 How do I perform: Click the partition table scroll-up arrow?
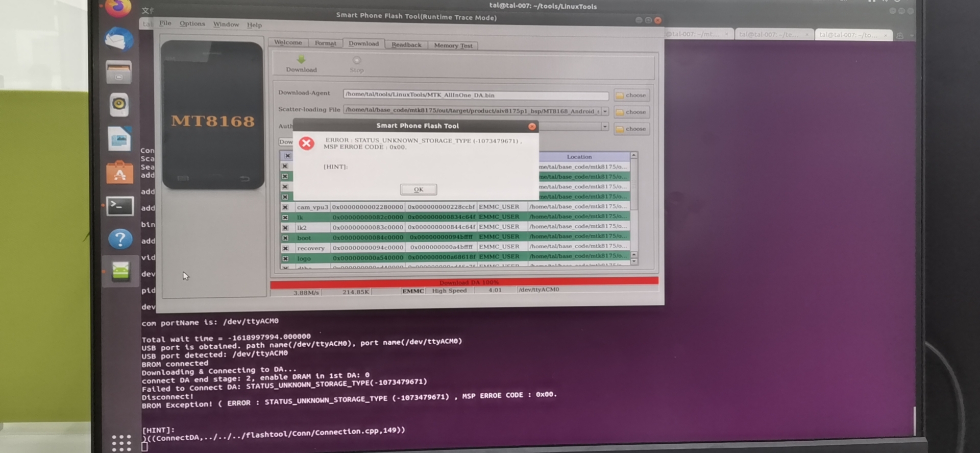tap(634, 155)
